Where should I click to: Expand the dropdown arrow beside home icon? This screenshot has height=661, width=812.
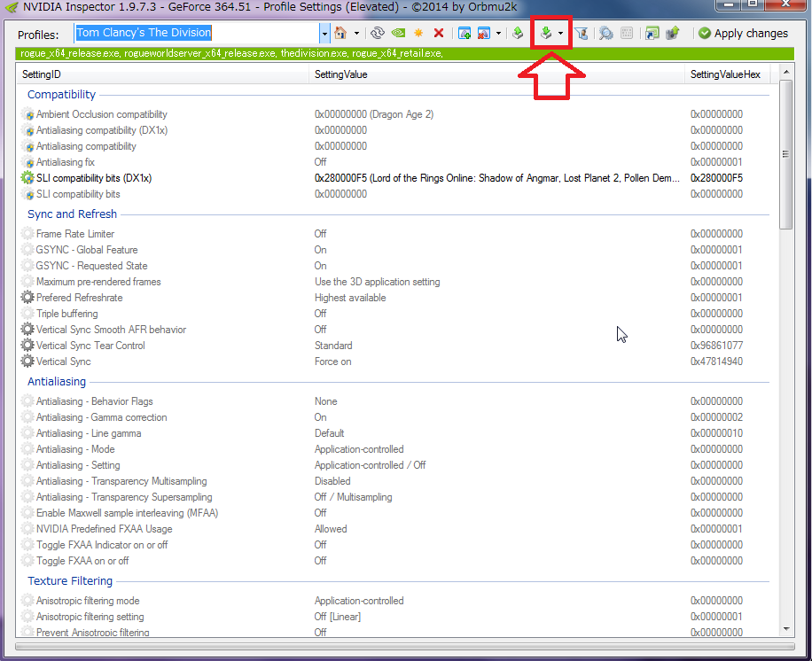click(357, 34)
